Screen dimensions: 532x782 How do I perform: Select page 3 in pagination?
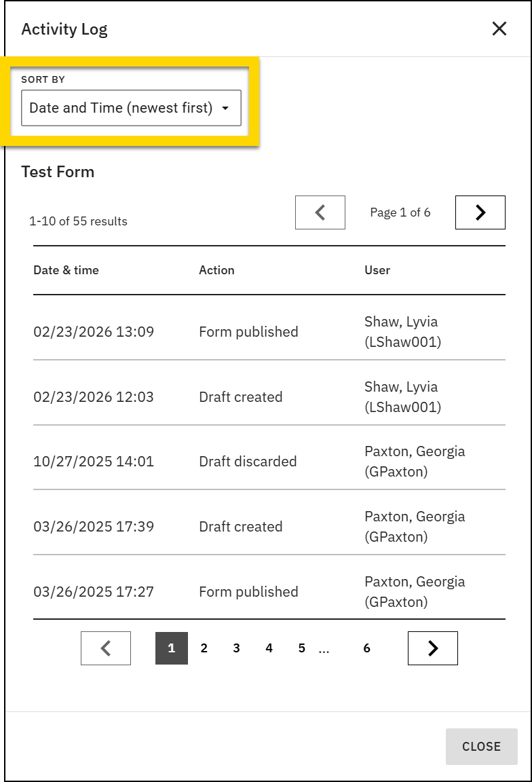tap(236, 648)
